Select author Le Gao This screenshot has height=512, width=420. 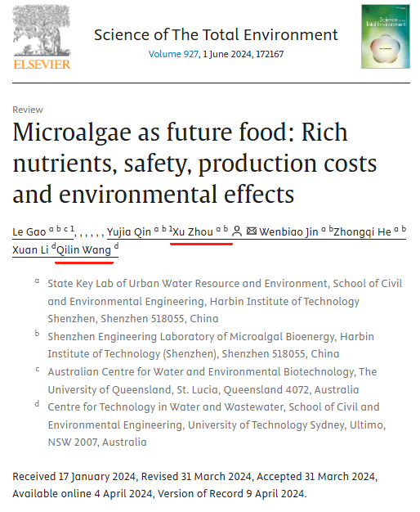point(29,231)
